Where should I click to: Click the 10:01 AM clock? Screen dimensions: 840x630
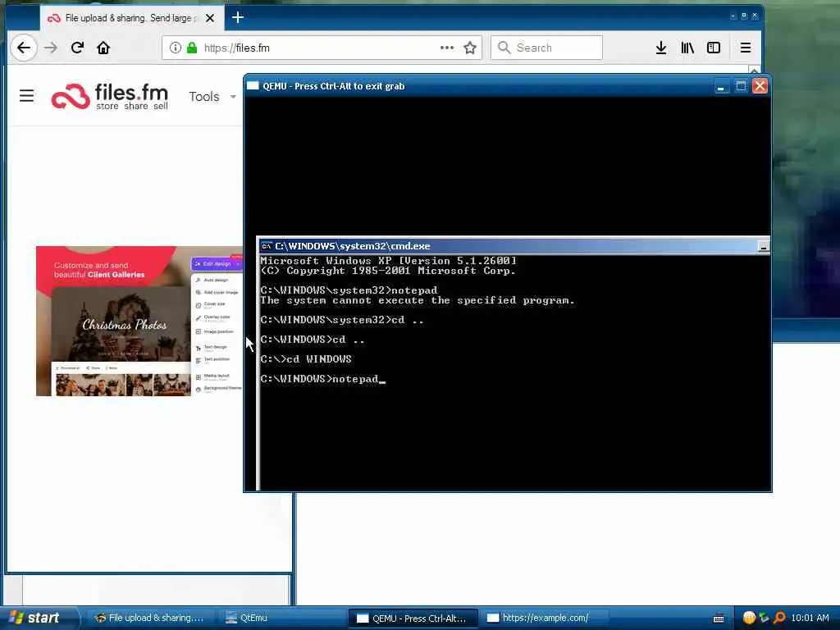click(810, 618)
